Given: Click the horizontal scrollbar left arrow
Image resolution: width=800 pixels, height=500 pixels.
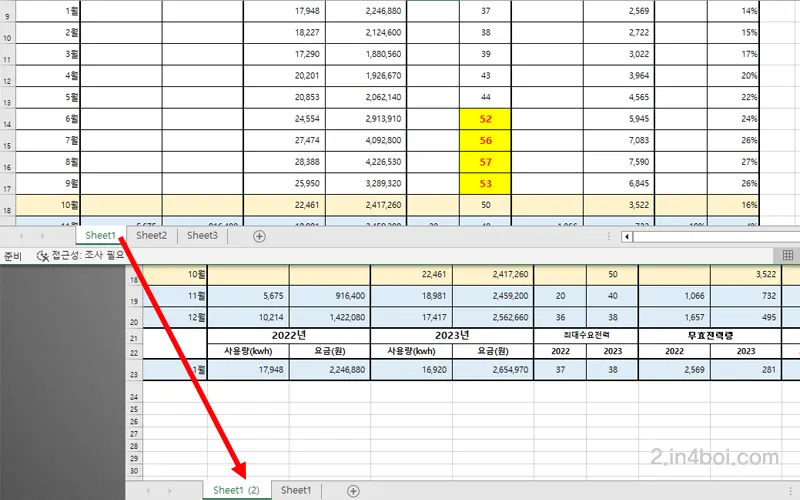Looking at the screenshot, I should point(627,237).
